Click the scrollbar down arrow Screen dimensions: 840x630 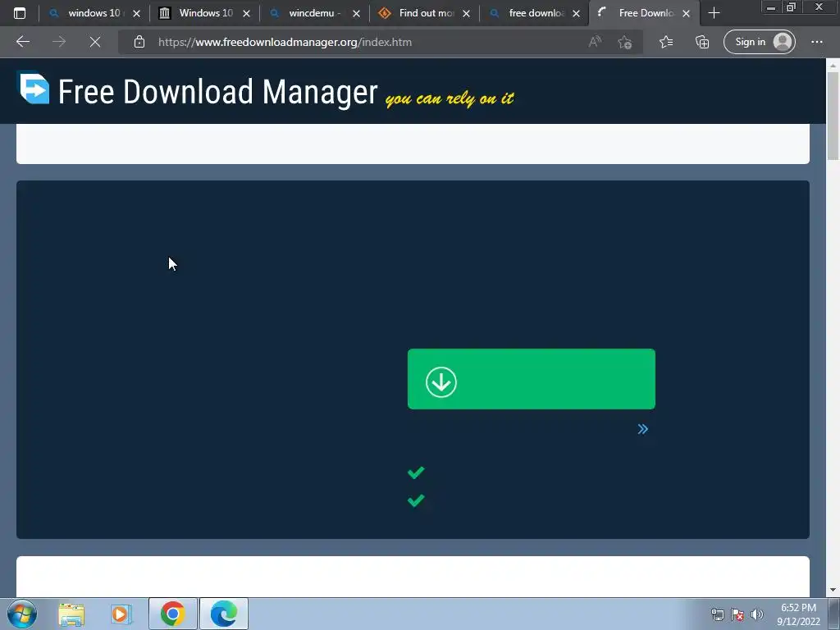point(833,590)
